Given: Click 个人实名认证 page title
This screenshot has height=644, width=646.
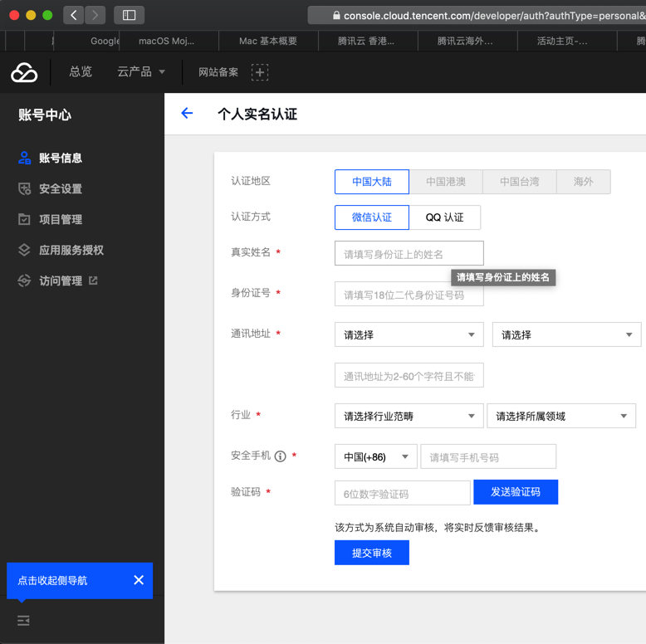Looking at the screenshot, I should pyautogui.click(x=257, y=114).
